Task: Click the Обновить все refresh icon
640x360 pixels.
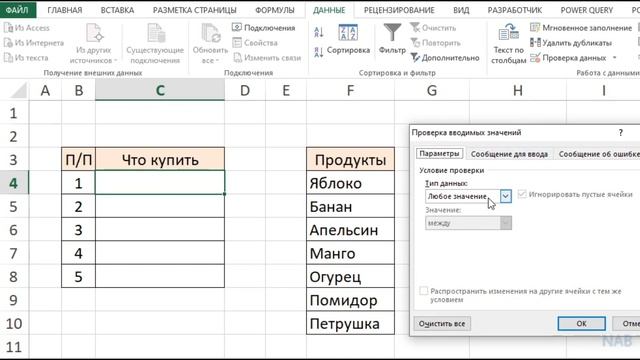Action: click(x=211, y=33)
